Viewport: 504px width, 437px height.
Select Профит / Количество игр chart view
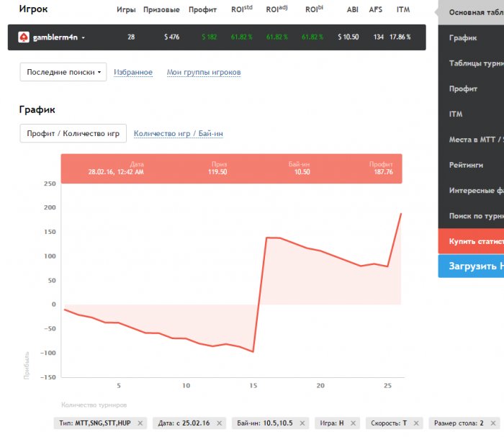[x=73, y=133]
